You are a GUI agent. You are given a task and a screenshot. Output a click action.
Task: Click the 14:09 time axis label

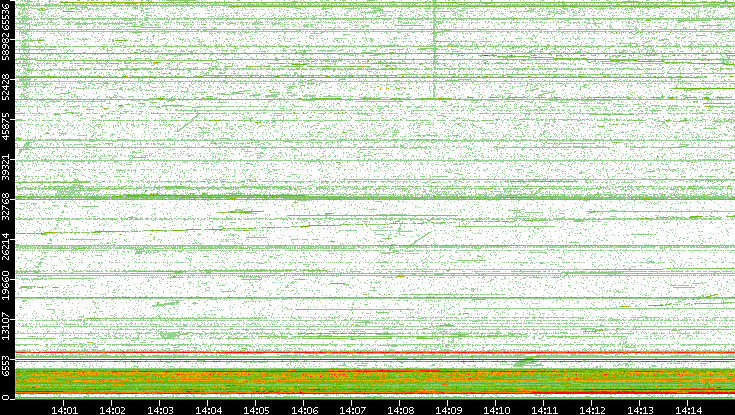point(448,410)
